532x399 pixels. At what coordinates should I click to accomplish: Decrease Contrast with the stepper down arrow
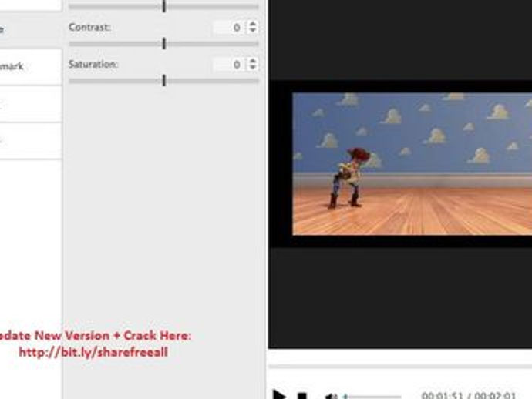click(252, 30)
